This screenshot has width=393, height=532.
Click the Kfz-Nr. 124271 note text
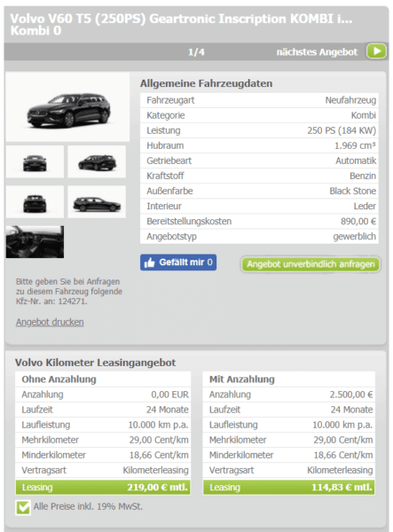click(69, 292)
